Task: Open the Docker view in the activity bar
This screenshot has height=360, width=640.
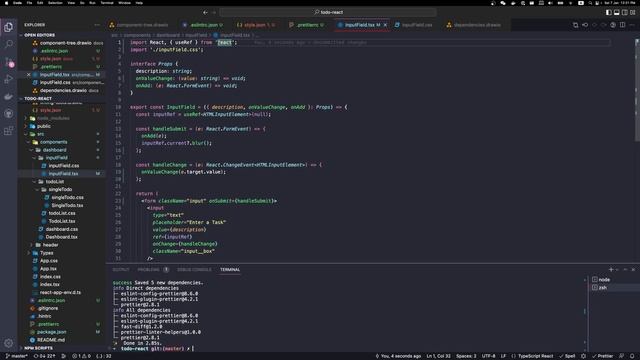Action: [9, 97]
